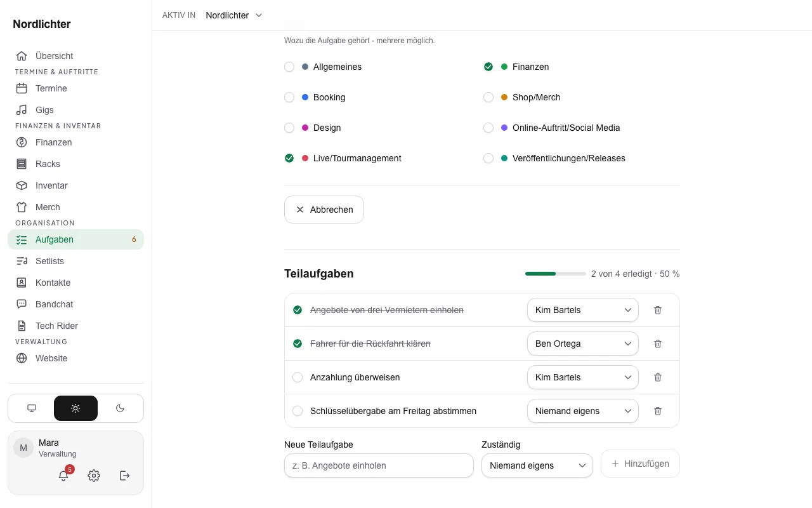Delete subtask 'Anzahlung überweisen'
This screenshot has height=508, width=812.
(x=658, y=377)
